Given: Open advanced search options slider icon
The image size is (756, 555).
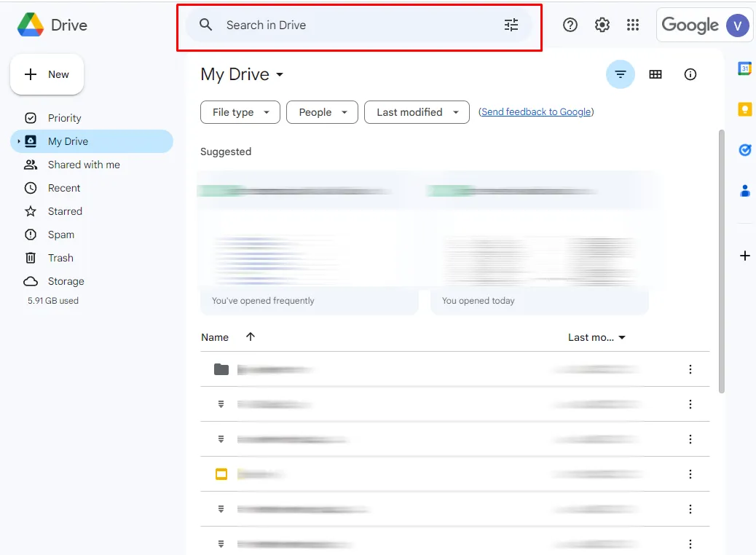Looking at the screenshot, I should coord(511,25).
